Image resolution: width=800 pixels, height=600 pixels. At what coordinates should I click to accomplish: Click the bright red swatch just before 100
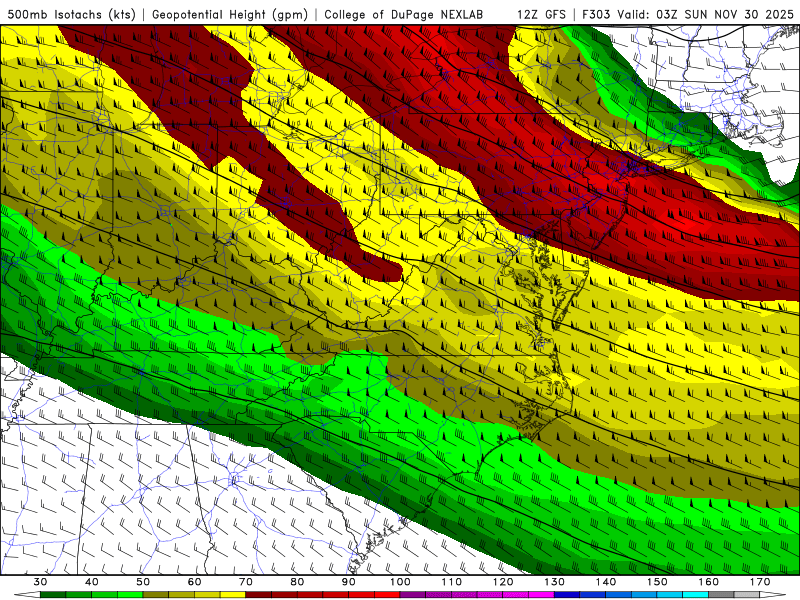click(x=387, y=595)
